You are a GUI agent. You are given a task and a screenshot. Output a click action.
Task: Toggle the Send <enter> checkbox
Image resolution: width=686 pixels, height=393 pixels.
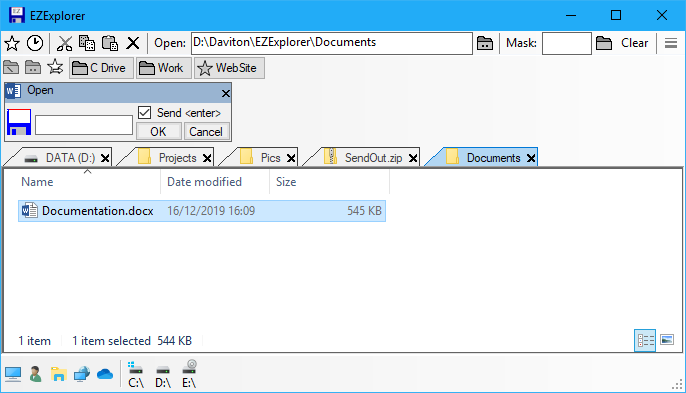pyautogui.click(x=144, y=112)
